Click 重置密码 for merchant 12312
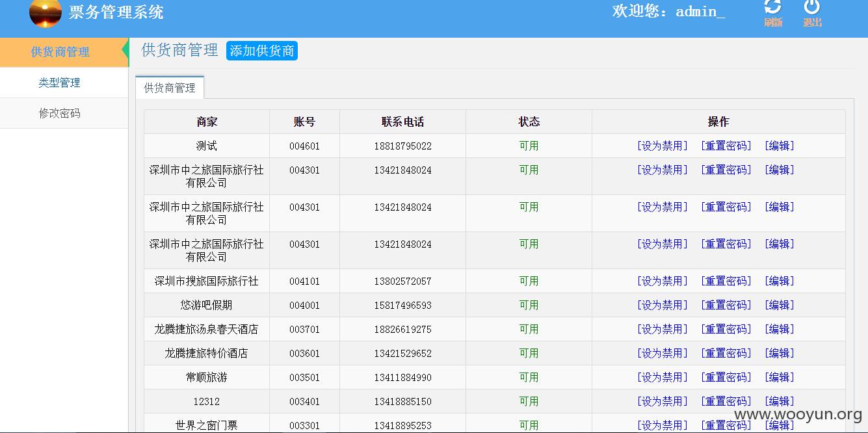The image size is (868, 433). pos(726,401)
